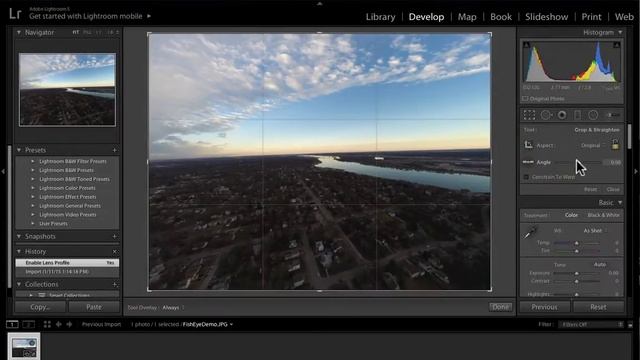Collapse the right panel group arrow
Viewport: 640px width, 360px height.
pos(636,171)
